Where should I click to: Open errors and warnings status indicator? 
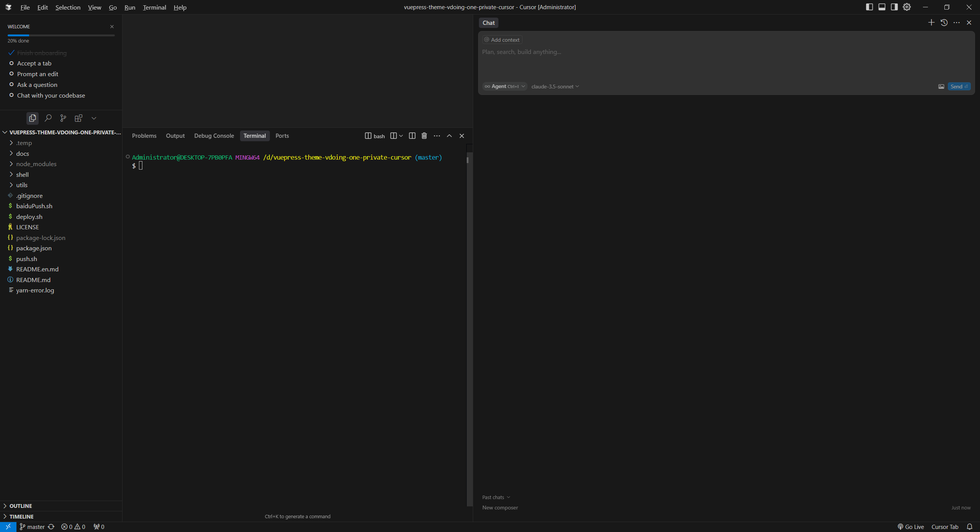click(73, 527)
